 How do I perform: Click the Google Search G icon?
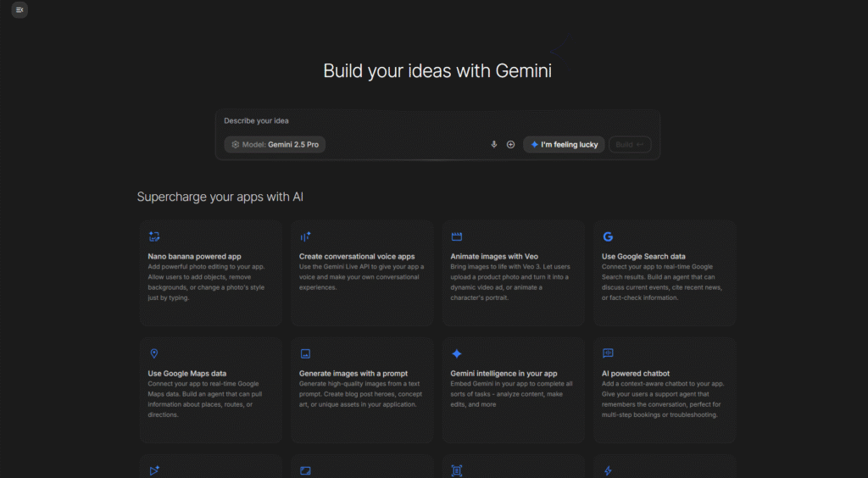pyautogui.click(x=608, y=237)
